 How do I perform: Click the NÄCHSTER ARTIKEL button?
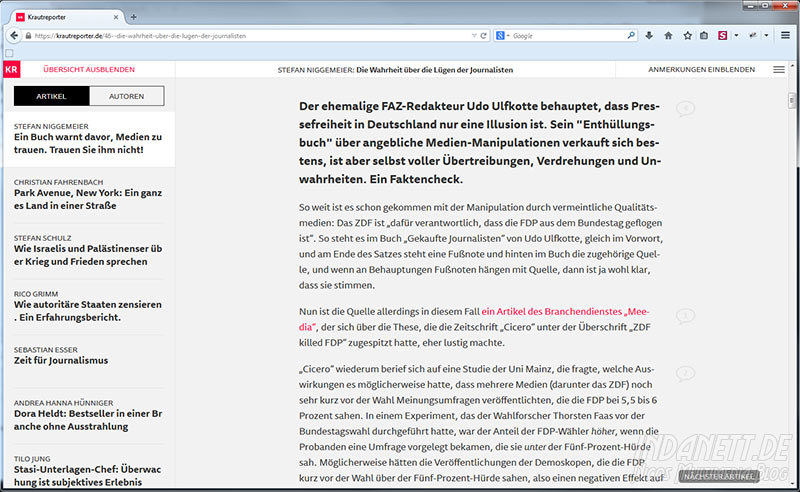[719, 476]
